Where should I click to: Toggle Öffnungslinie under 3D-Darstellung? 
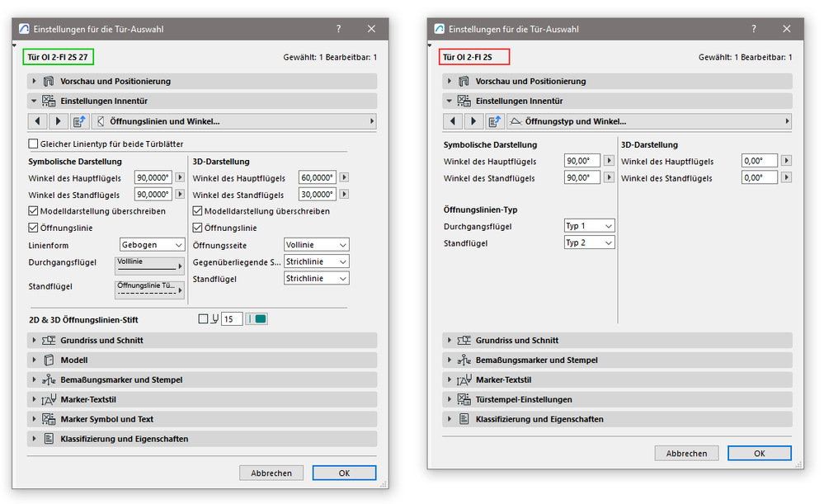(198, 228)
